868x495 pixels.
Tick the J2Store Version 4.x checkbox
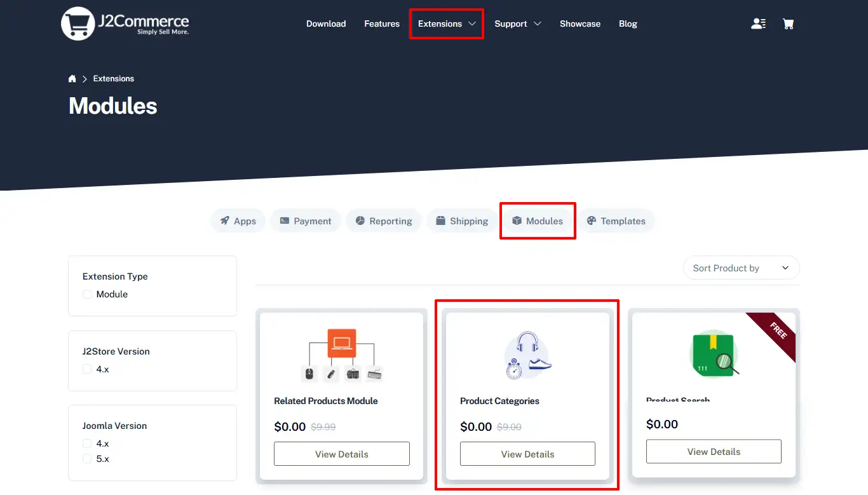pyautogui.click(x=87, y=369)
